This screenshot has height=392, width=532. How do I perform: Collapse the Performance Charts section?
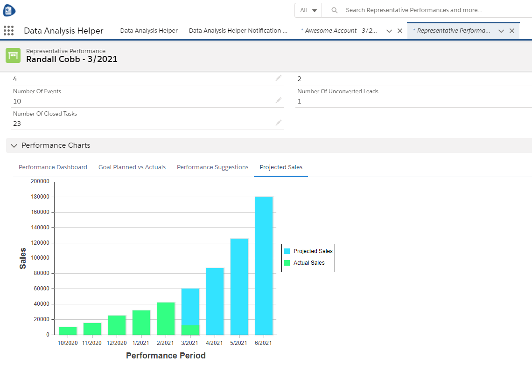tap(14, 145)
